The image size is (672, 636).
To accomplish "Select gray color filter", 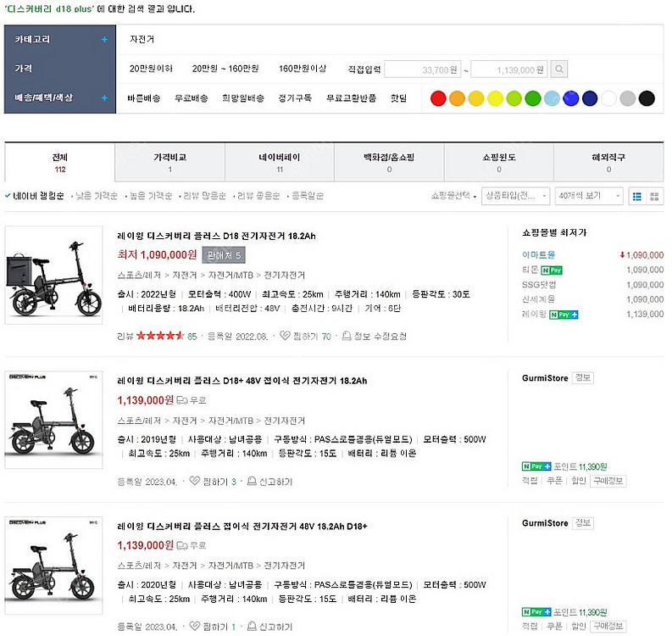I will (x=627, y=98).
